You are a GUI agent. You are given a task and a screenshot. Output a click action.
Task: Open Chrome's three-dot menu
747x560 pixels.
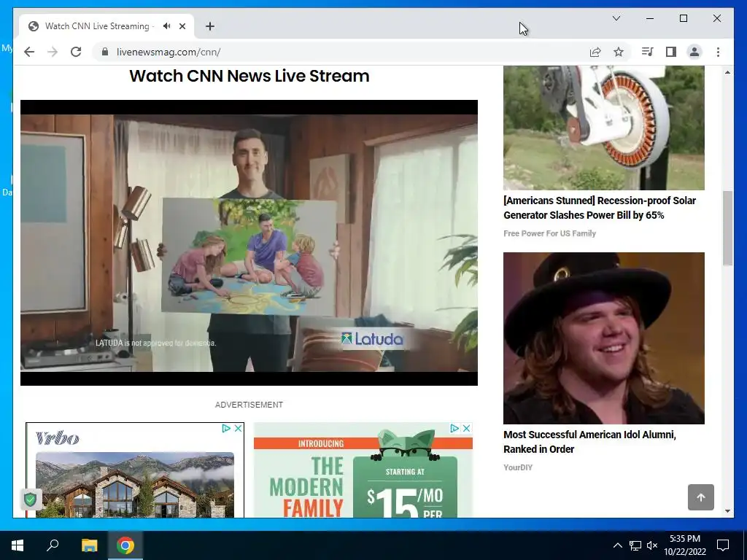click(718, 52)
